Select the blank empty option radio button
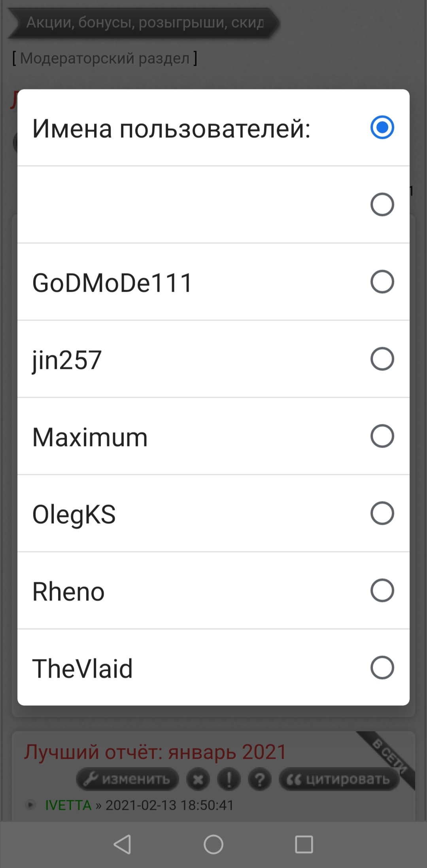This screenshot has width=427, height=868. click(382, 205)
